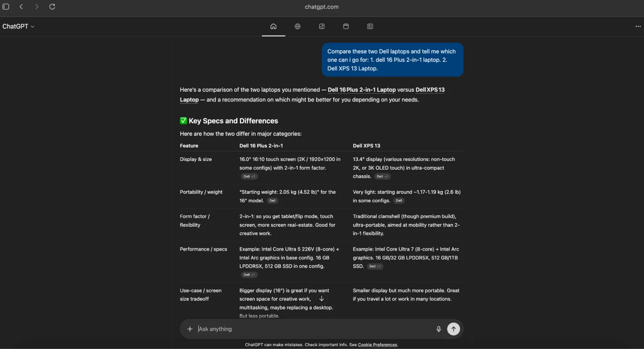
Task: Click the 'Smaller display but much more portable' cell
Action: click(x=406, y=295)
